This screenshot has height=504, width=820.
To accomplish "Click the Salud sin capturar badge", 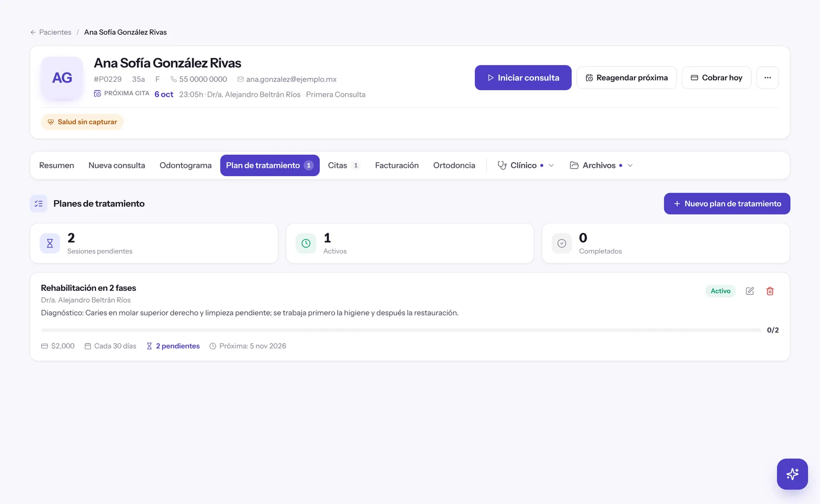I will tap(82, 122).
